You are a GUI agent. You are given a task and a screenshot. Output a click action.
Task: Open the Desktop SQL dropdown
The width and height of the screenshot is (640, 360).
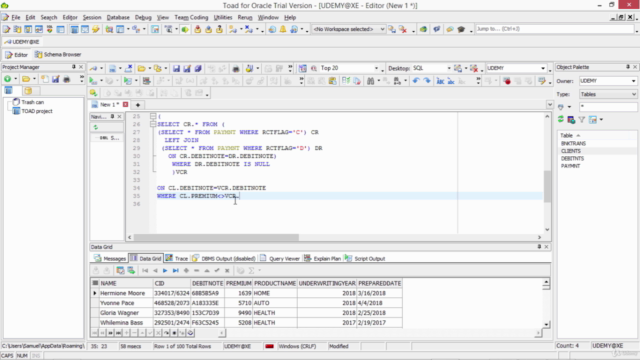(x=449, y=68)
